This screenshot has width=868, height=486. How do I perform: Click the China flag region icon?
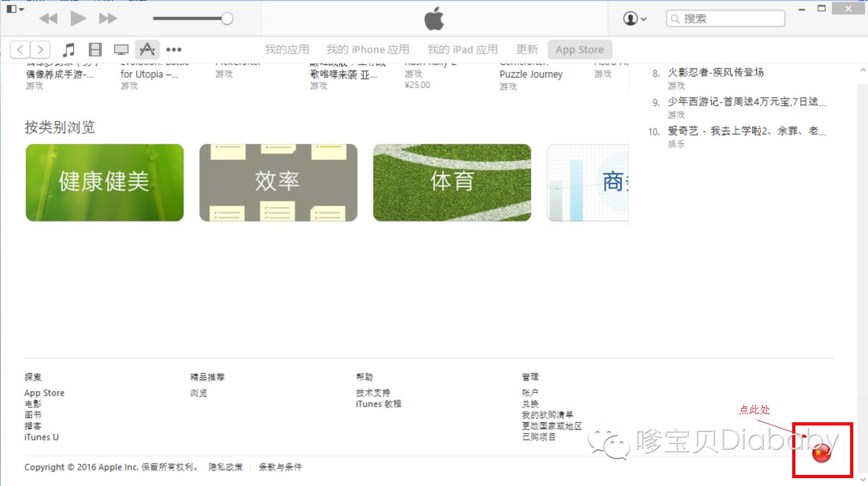821,453
